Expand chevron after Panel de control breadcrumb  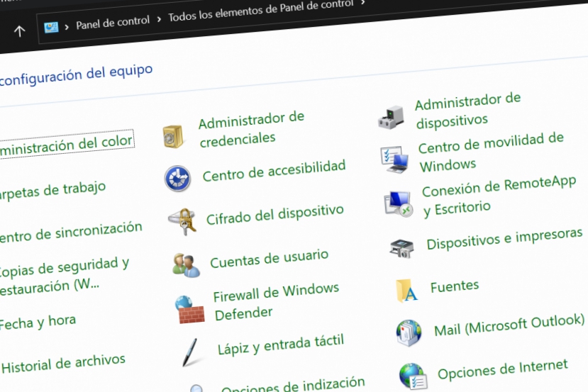click(x=159, y=19)
